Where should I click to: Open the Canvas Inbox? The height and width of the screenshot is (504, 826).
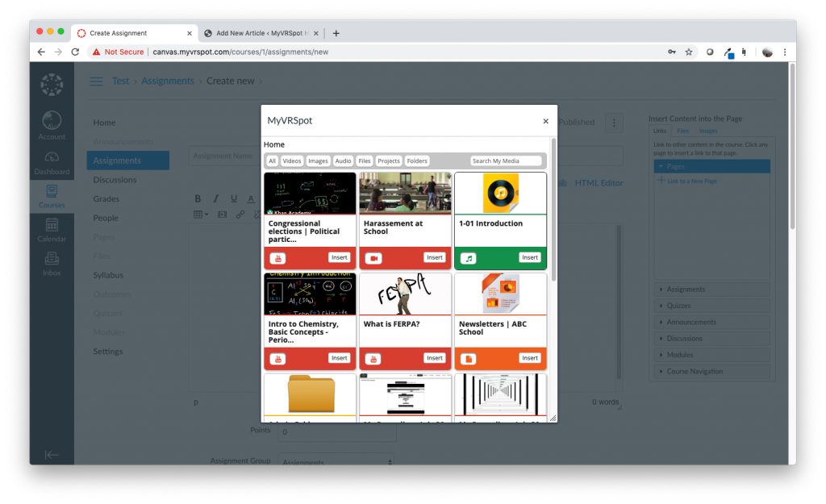click(x=52, y=264)
